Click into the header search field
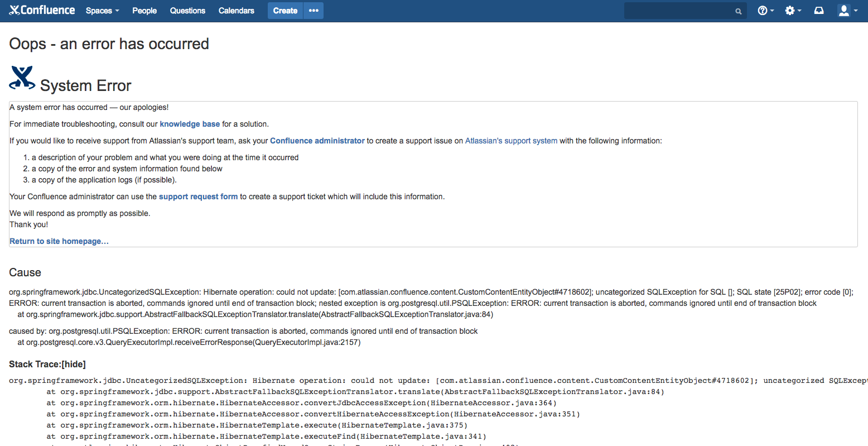Screen dimensions: 868x446 point(685,11)
